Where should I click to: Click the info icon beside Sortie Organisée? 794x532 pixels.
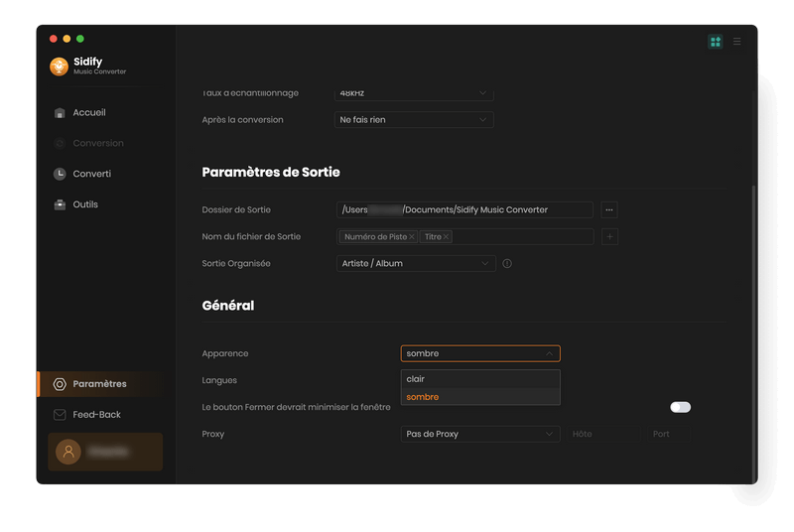click(x=507, y=264)
